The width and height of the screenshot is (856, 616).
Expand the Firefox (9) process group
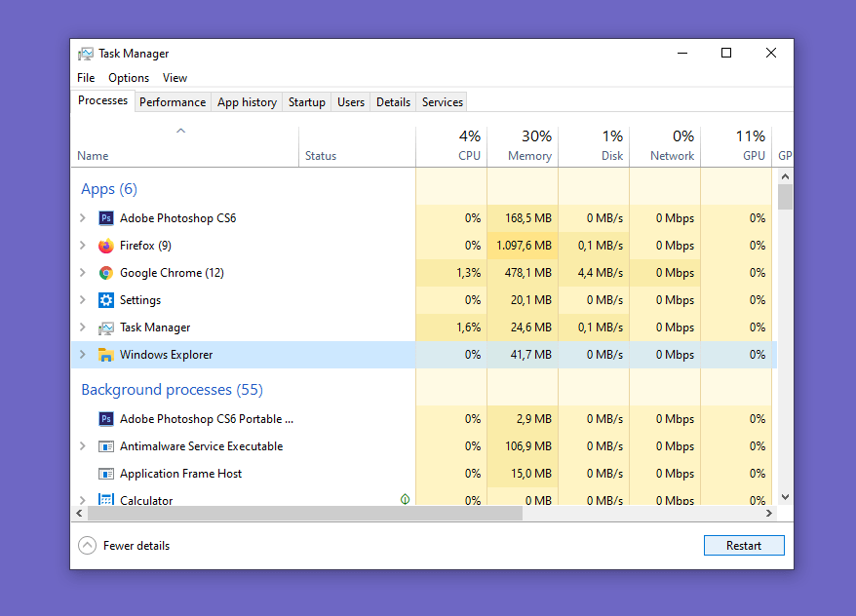point(83,246)
